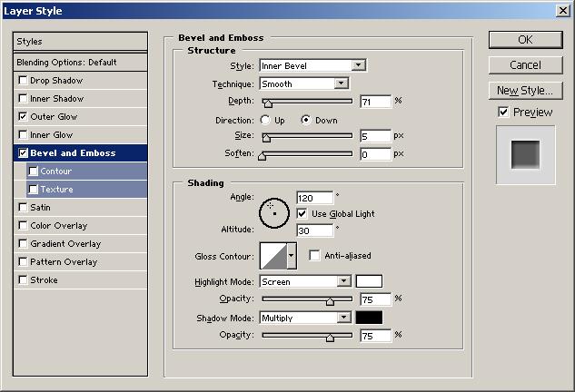The image size is (575, 392).
Task: Click the Angle value input field
Action: [x=315, y=198]
